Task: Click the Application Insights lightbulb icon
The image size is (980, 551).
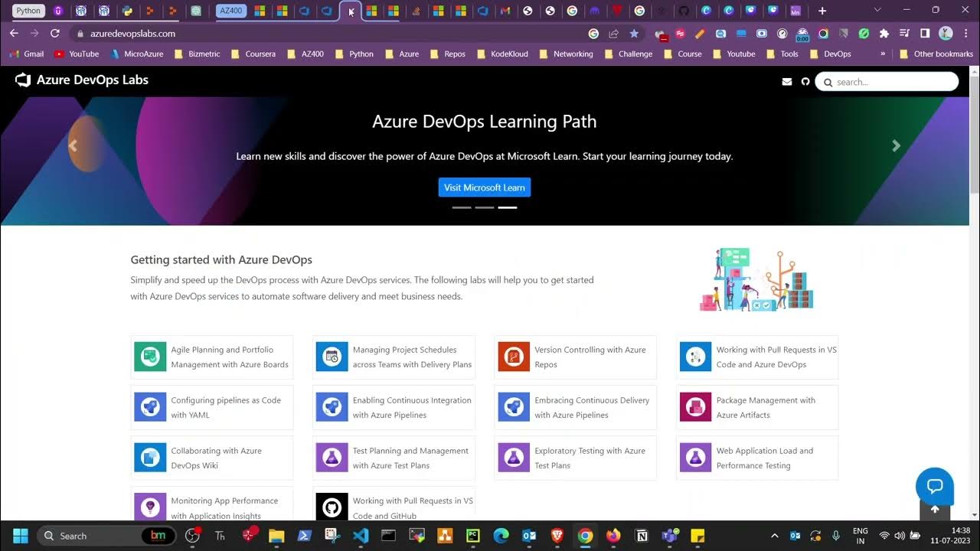Action: tap(150, 507)
